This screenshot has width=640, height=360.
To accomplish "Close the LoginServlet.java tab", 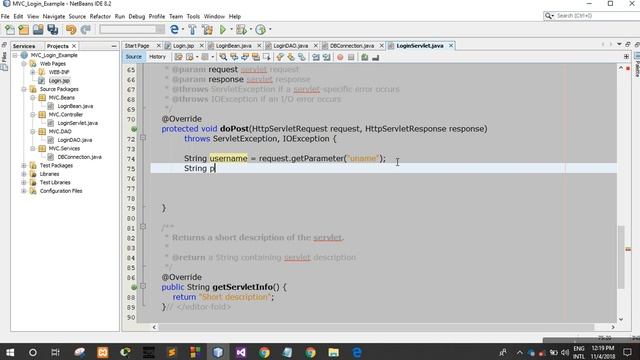I will [x=451, y=46].
